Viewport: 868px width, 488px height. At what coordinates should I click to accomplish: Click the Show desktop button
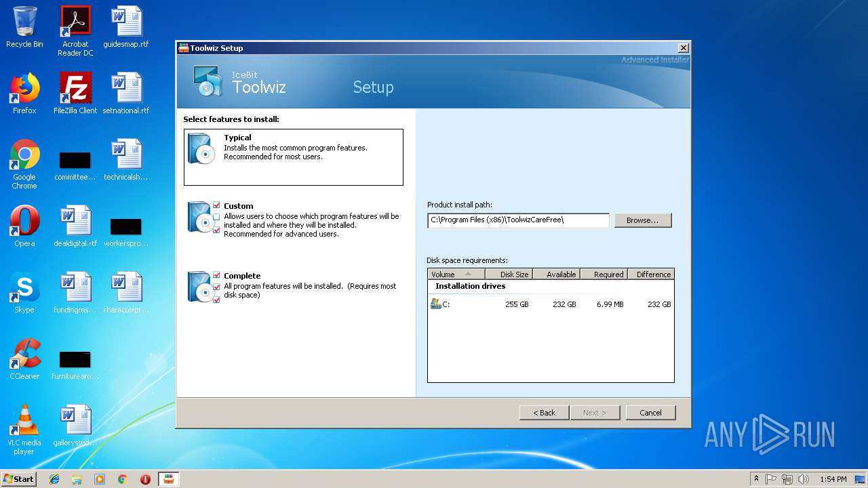click(861, 479)
